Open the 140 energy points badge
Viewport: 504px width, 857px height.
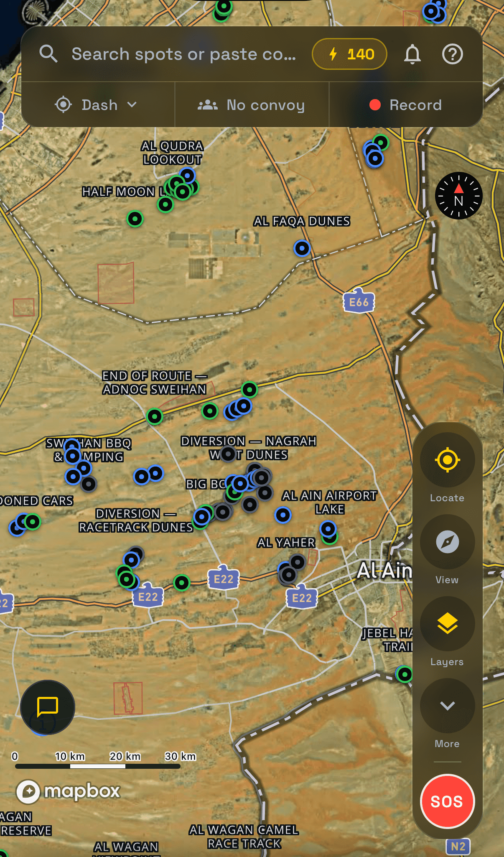tap(349, 54)
